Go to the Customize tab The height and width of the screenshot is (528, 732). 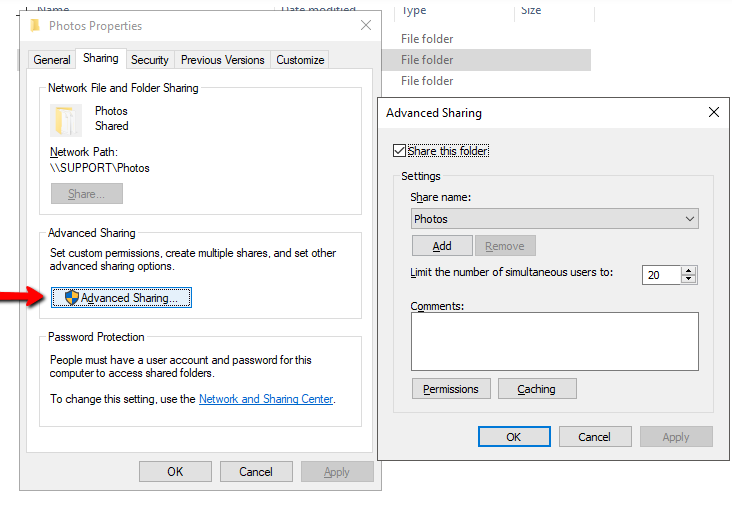(300, 60)
